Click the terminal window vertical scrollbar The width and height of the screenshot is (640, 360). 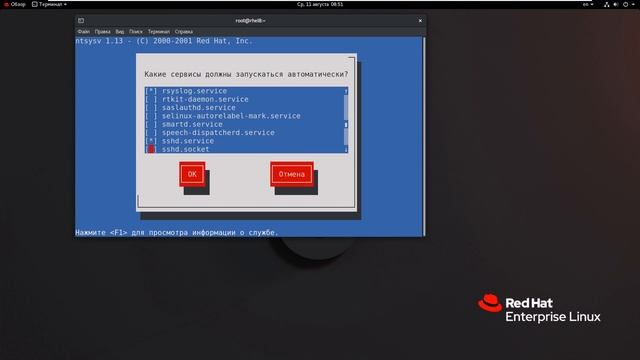point(424,137)
